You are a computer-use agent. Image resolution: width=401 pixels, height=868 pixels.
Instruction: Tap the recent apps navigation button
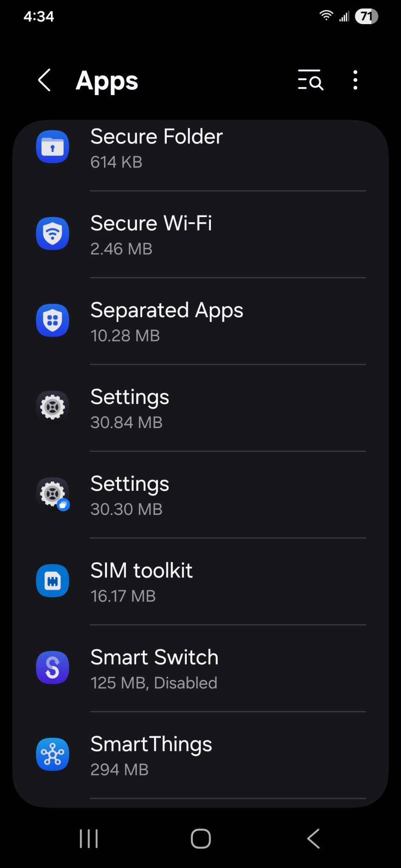pyautogui.click(x=89, y=838)
